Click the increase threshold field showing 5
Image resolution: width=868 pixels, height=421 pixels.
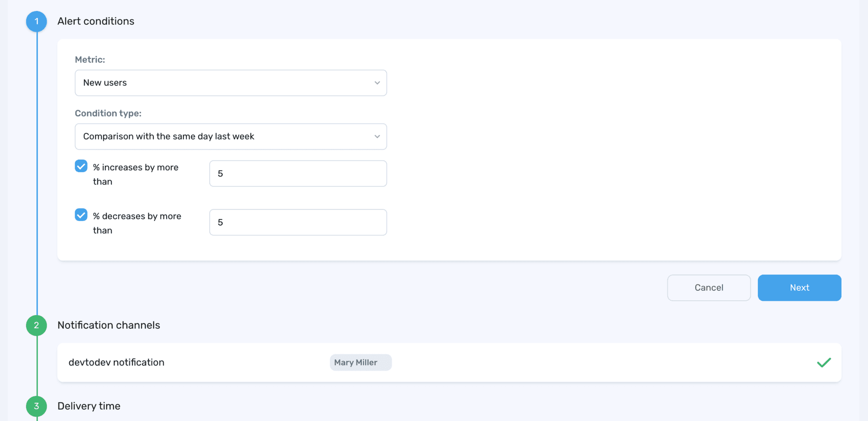297,173
